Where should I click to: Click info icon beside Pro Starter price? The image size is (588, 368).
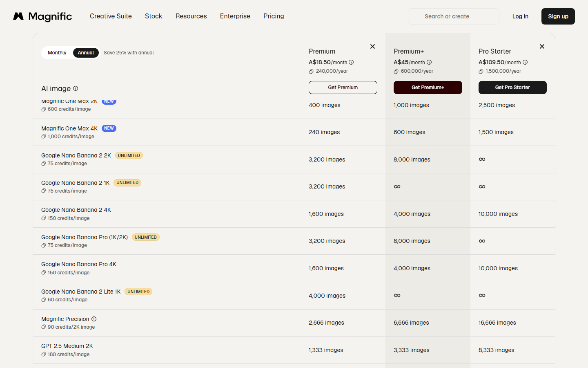[x=525, y=62]
